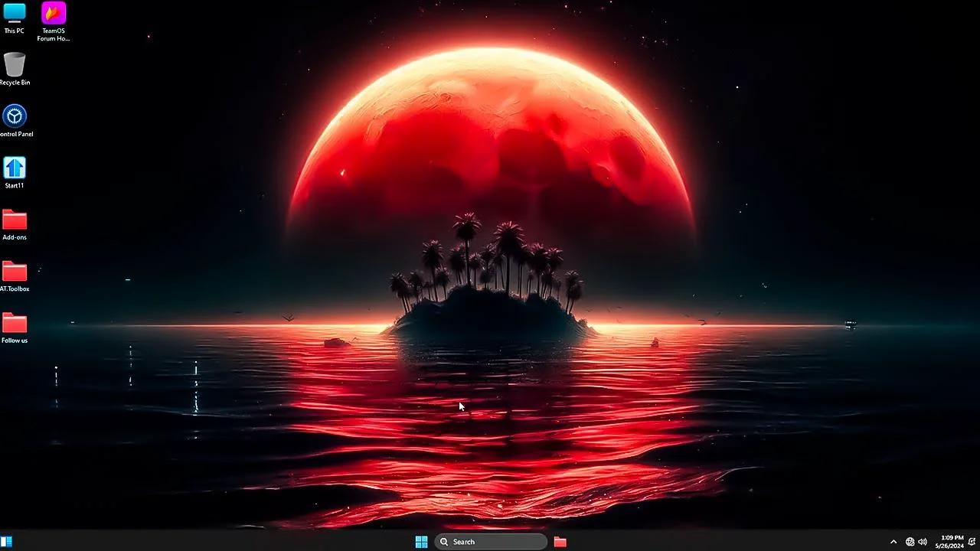Open the network settings tray icon
Image resolution: width=980 pixels, height=551 pixels.
click(x=910, y=541)
